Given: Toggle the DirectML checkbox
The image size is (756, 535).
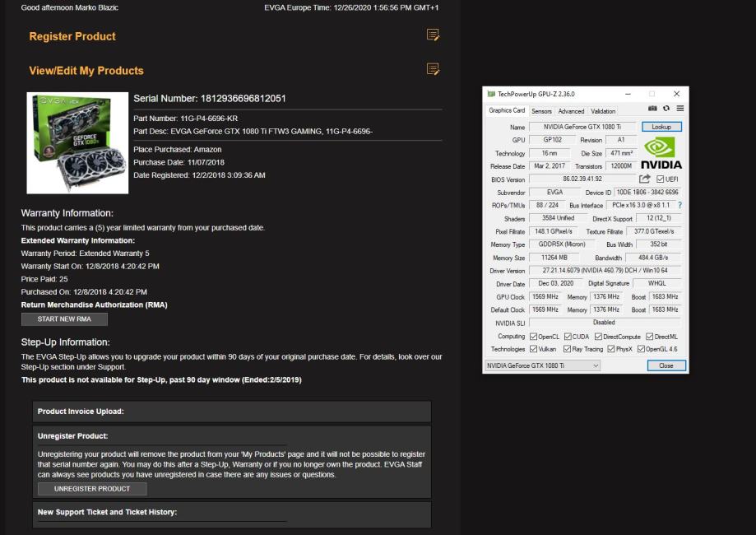Looking at the screenshot, I should (x=649, y=337).
